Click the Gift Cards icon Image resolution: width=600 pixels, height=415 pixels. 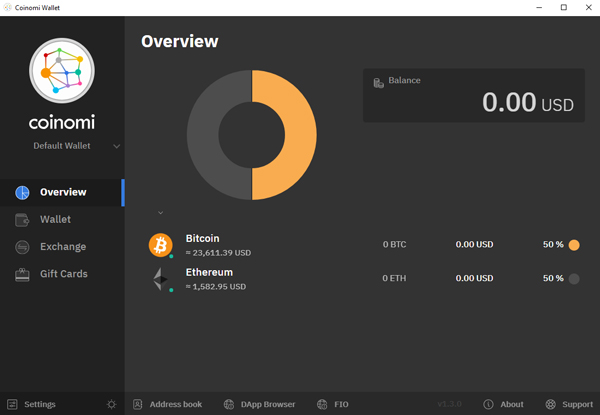(x=22, y=275)
